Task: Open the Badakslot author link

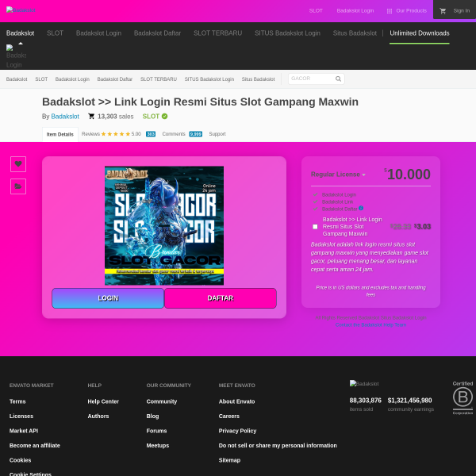Action: [65, 117]
